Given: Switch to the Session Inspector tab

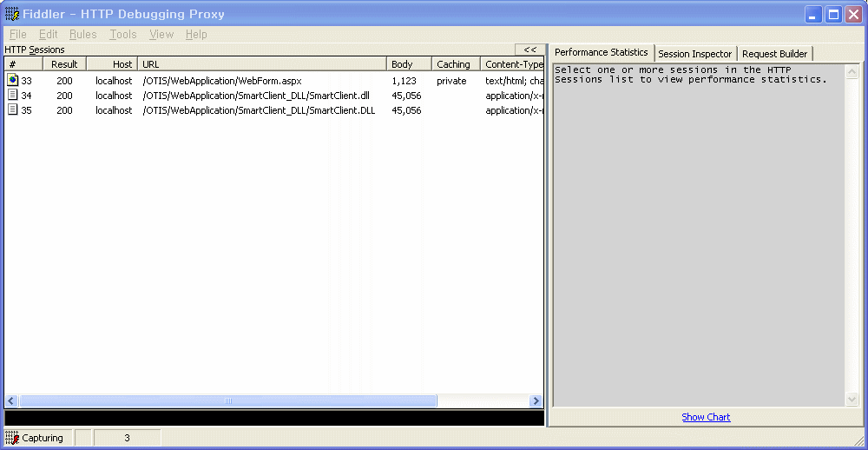Looking at the screenshot, I should [x=694, y=54].
